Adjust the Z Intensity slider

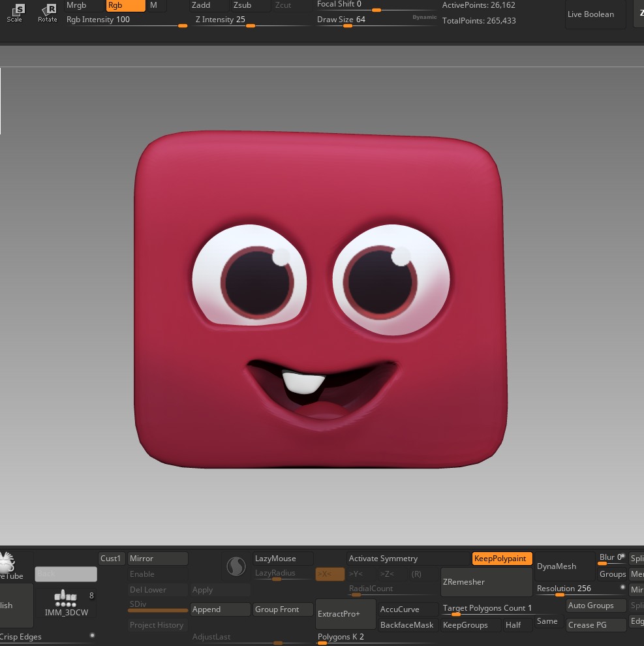click(x=251, y=21)
